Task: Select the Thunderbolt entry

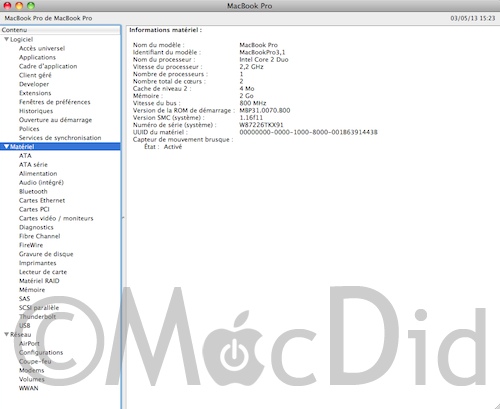Action: coord(37,316)
